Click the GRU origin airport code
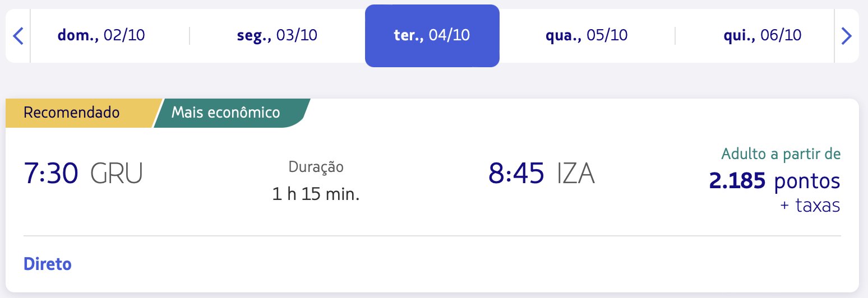Screen dimensions: 868x298 117,173
